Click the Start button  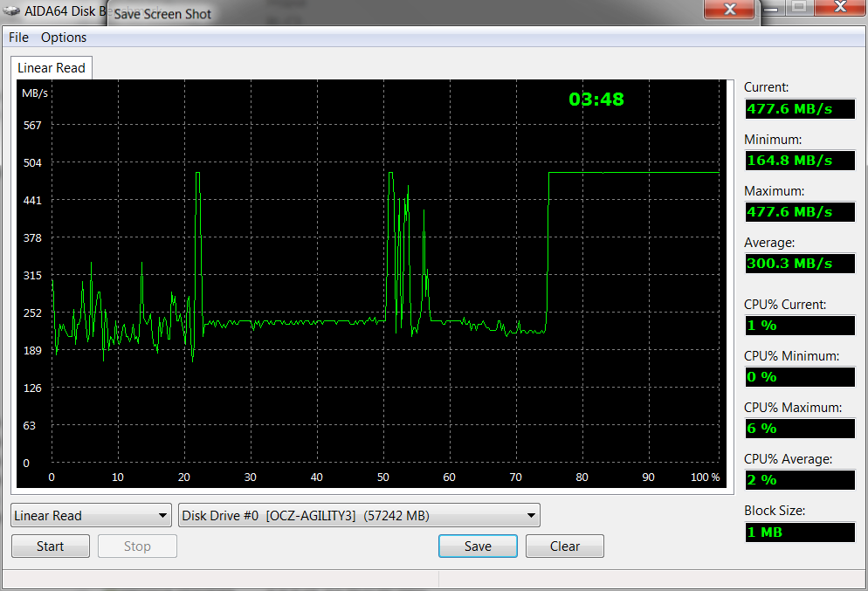(51, 546)
